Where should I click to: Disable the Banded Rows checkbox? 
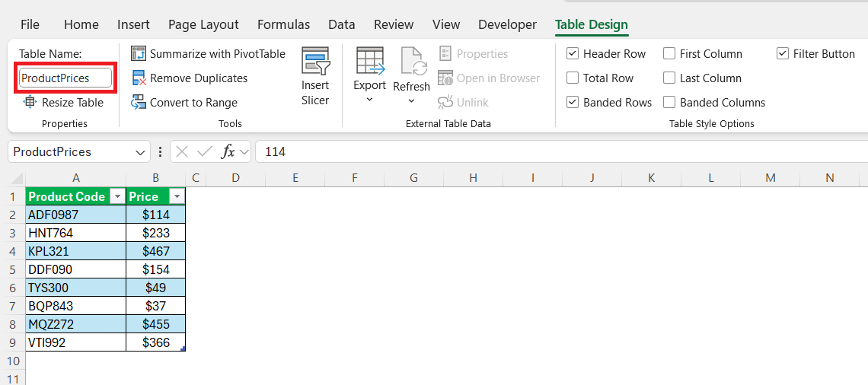pos(573,102)
